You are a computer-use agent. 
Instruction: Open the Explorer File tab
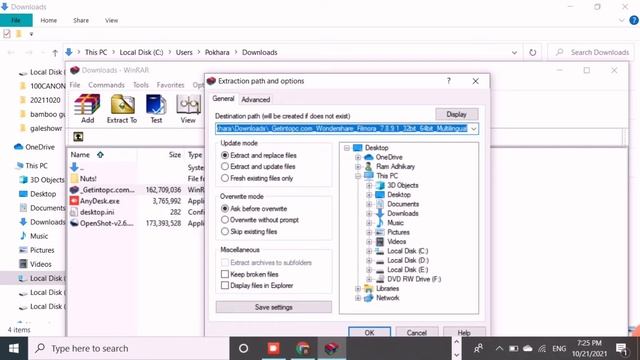click(16, 20)
